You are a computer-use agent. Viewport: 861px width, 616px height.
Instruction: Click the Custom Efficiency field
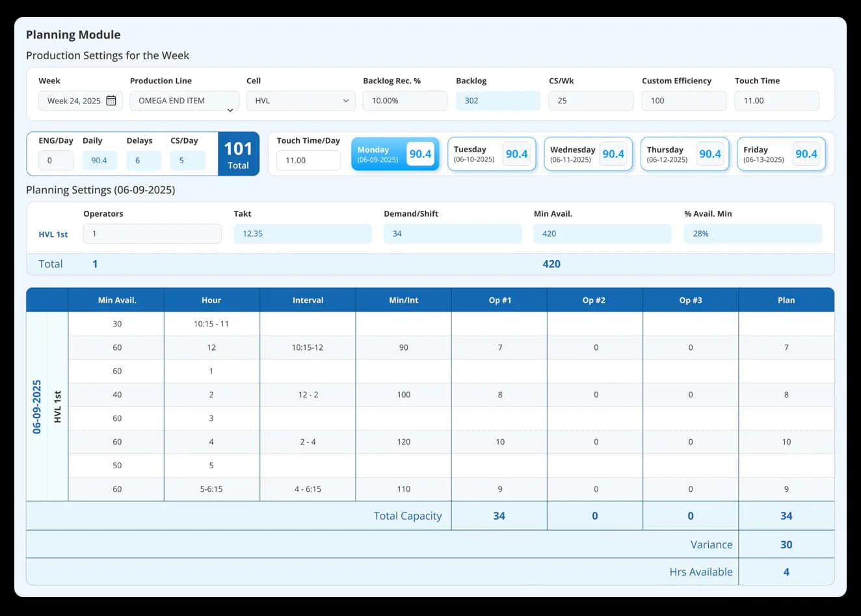pos(683,101)
